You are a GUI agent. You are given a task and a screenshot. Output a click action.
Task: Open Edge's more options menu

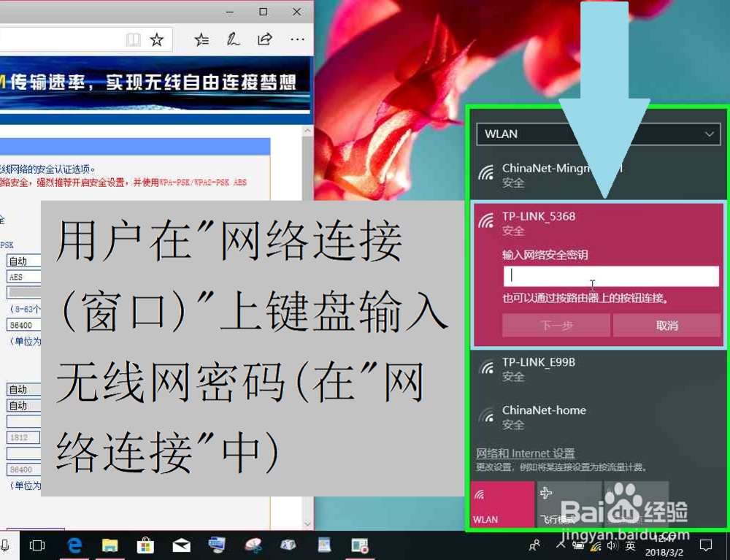(295, 41)
